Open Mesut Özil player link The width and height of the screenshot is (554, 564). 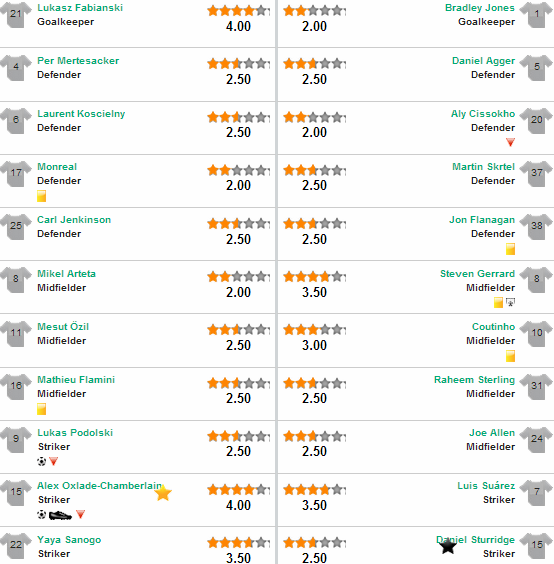pyautogui.click(x=63, y=327)
